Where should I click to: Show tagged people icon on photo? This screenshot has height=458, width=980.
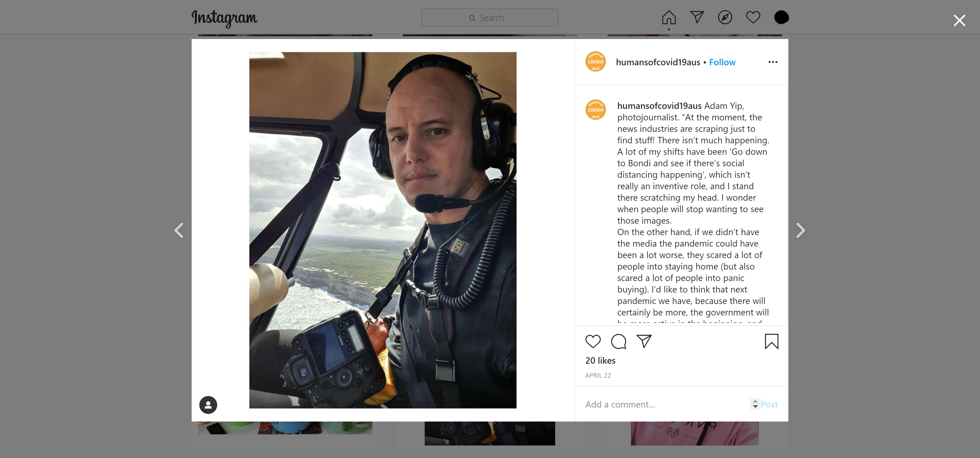208,405
